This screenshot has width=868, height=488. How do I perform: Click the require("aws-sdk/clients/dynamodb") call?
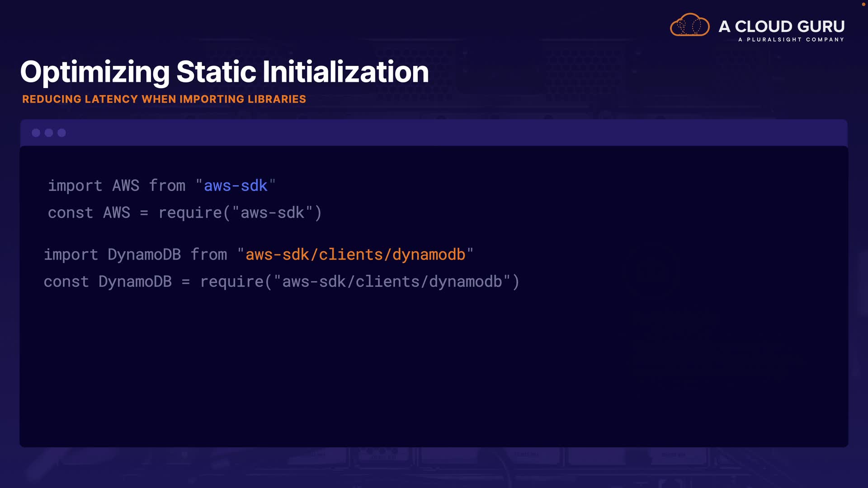[x=360, y=282]
